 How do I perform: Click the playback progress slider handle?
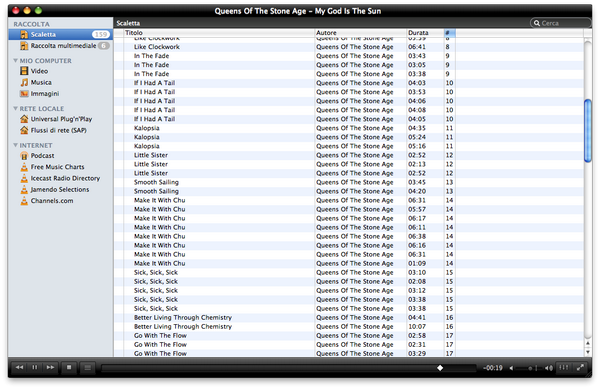pos(440,368)
